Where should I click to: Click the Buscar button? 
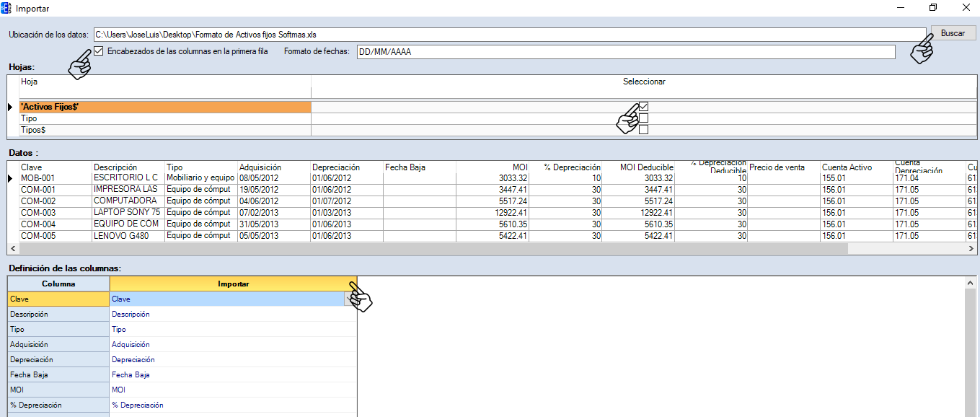point(953,33)
